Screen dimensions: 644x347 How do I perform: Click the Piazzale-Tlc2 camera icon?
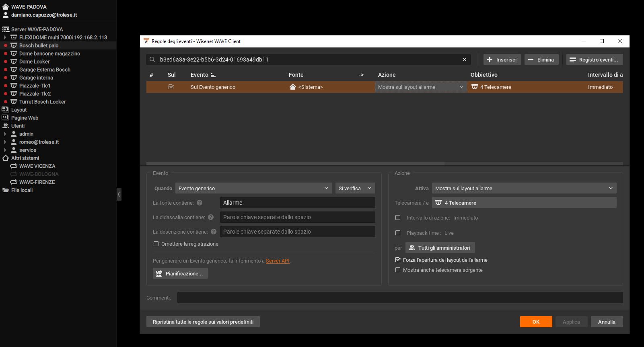[x=14, y=94]
